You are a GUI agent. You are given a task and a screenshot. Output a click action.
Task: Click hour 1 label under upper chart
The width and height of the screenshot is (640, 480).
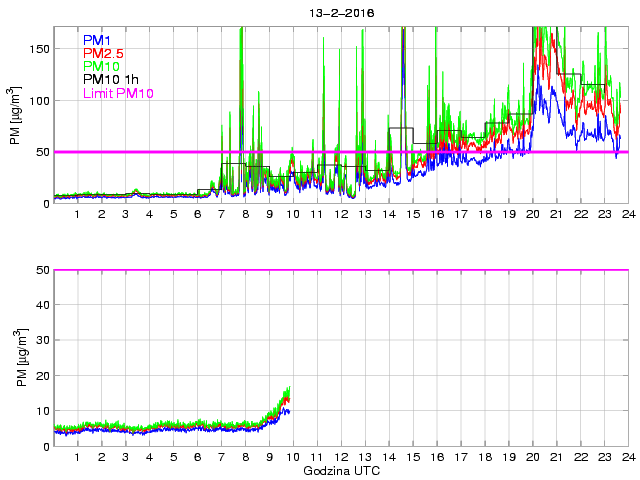click(77, 214)
